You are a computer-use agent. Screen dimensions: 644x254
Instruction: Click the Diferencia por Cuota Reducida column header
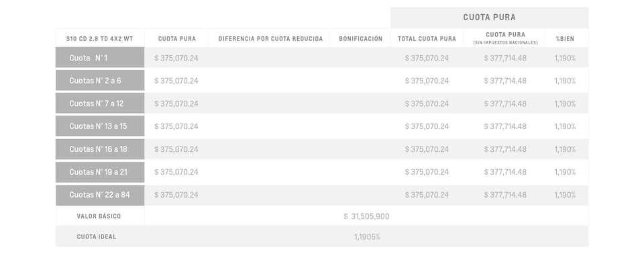270,39
